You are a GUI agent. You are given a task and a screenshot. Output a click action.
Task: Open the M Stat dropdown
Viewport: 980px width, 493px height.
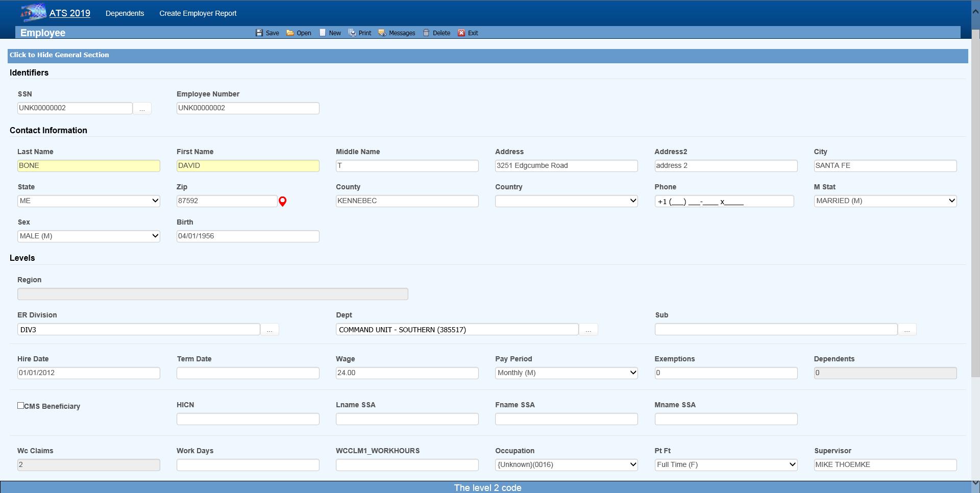click(885, 201)
